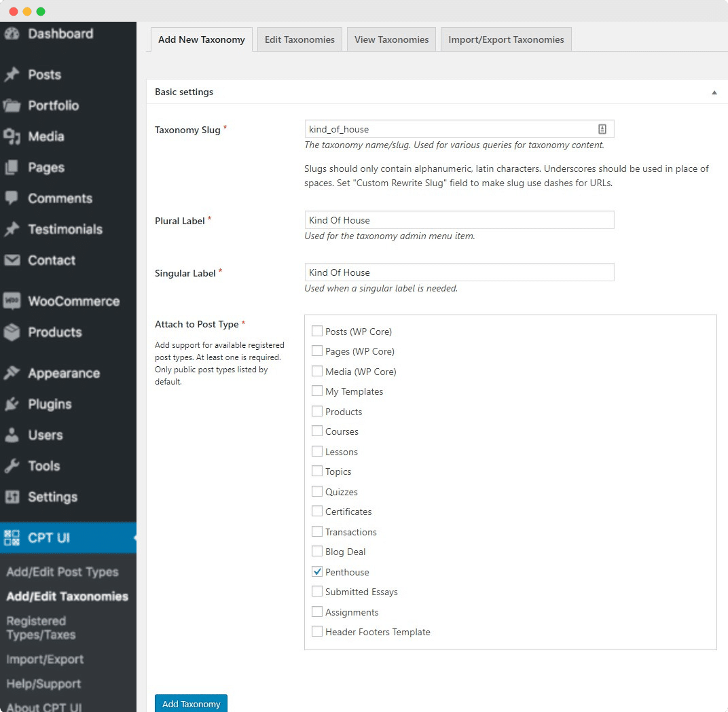Viewport: 728px width, 712px height.
Task: Open Tools in the sidebar
Action: (44, 466)
